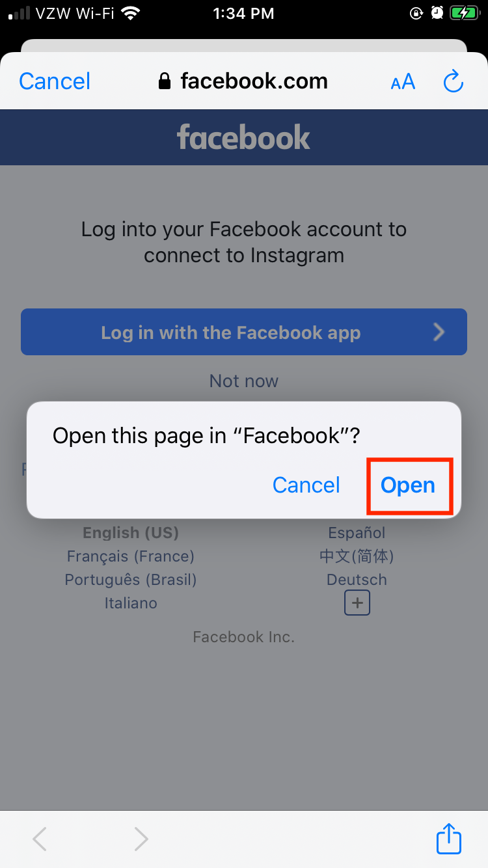
Task: Tap the padlock icon beside facebook.com
Action: tap(165, 81)
